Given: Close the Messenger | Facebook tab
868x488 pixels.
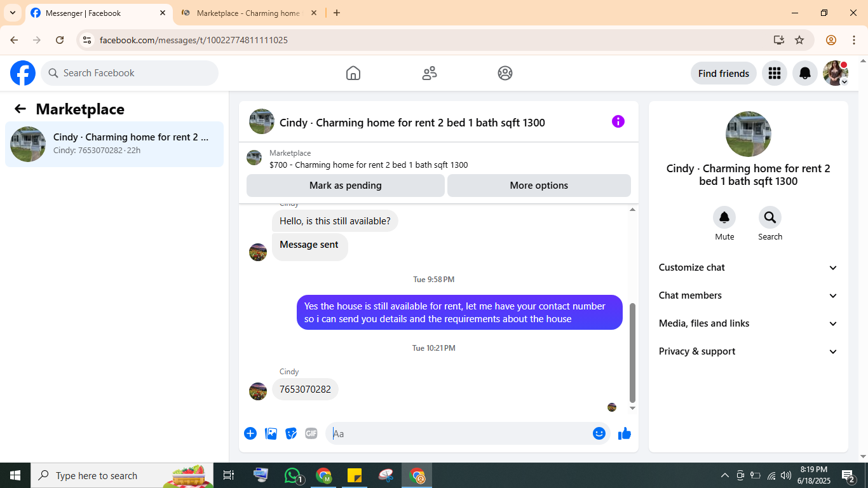Looking at the screenshot, I should click(163, 13).
